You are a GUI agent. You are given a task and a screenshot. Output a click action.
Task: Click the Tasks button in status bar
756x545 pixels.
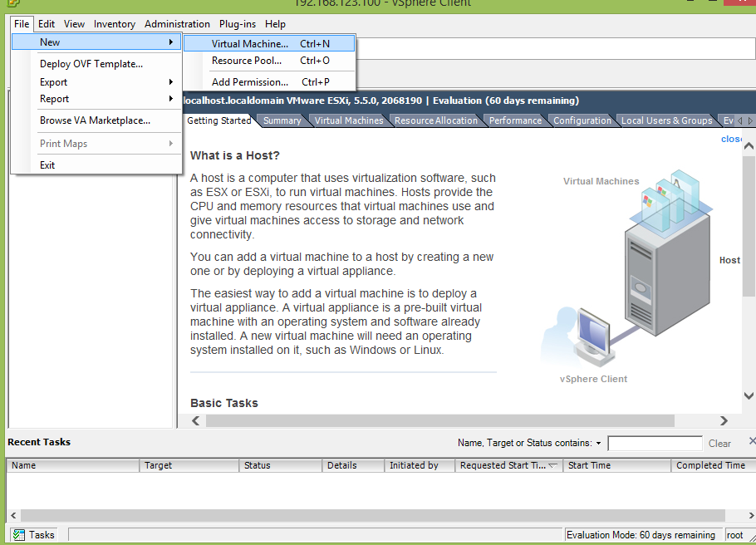click(x=33, y=535)
